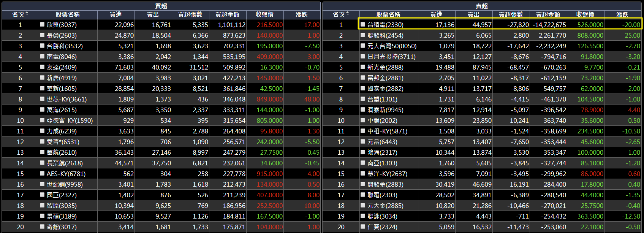The width and height of the screenshot is (644, 233).
Task: Sort by the 賣超金額 column header
Action: pyautogui.click(x=548, y=14)
